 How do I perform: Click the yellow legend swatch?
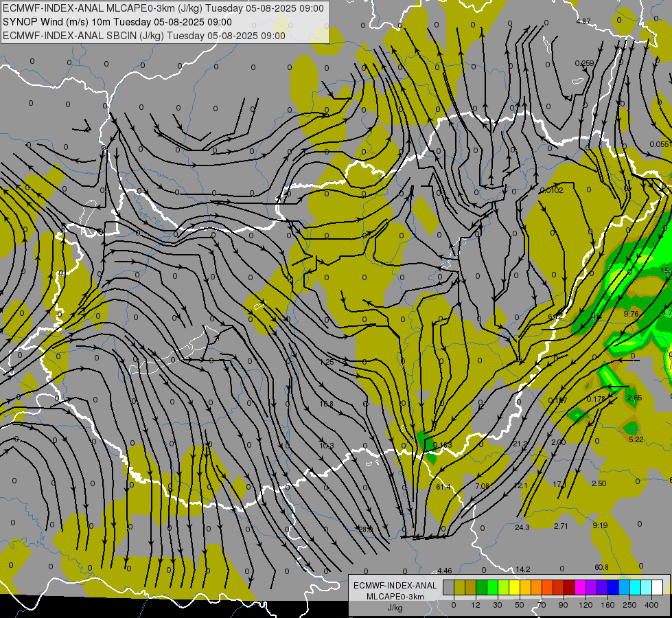coord(515,587)
